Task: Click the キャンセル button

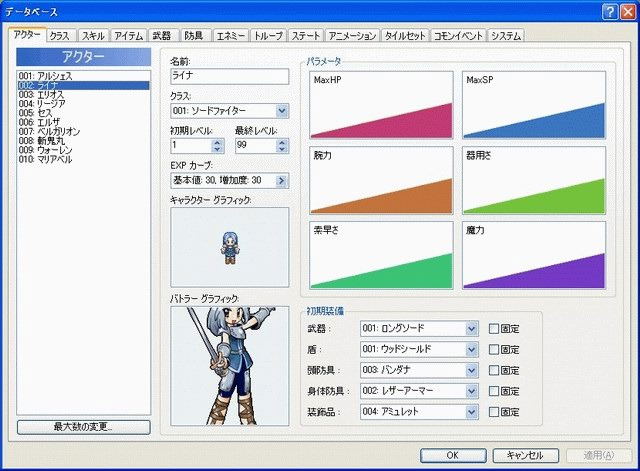Action: click(x=524, y=455)
